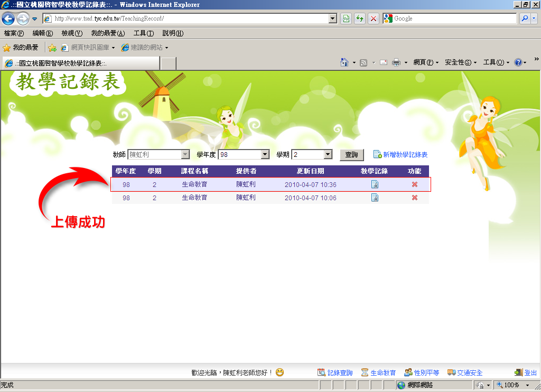Open the 教師 teacher dropdown
This screenshot has height=392, width=541.
[158, 155]
